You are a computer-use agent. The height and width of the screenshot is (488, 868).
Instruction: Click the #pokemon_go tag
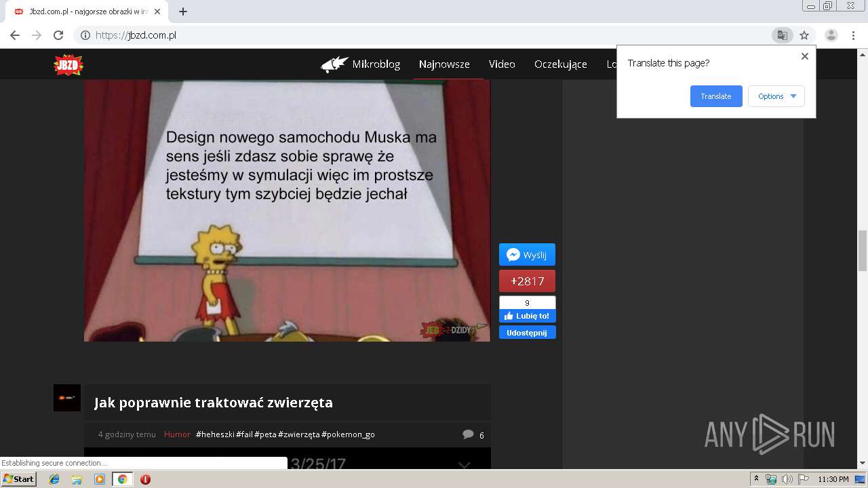click(x=348, y=434)
